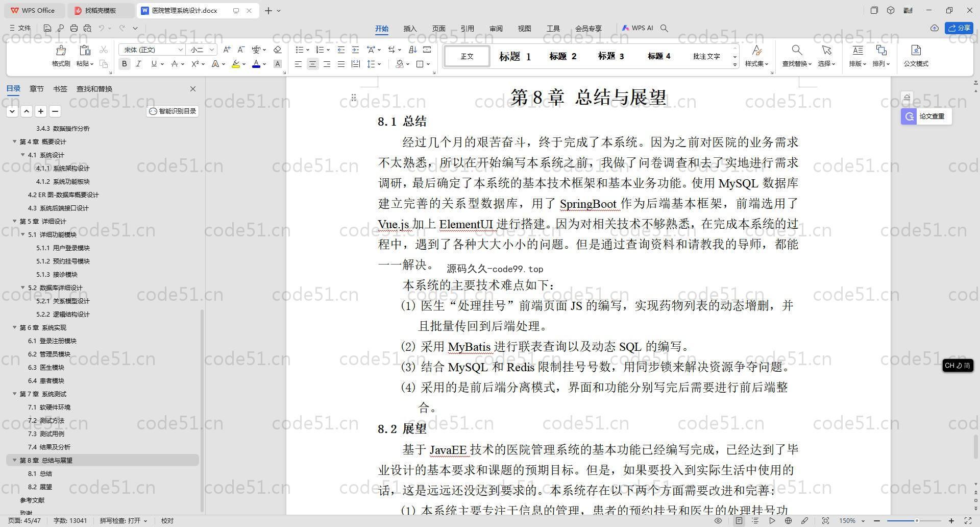Toggle character shading (boxed A)

[x=277, y=64]
